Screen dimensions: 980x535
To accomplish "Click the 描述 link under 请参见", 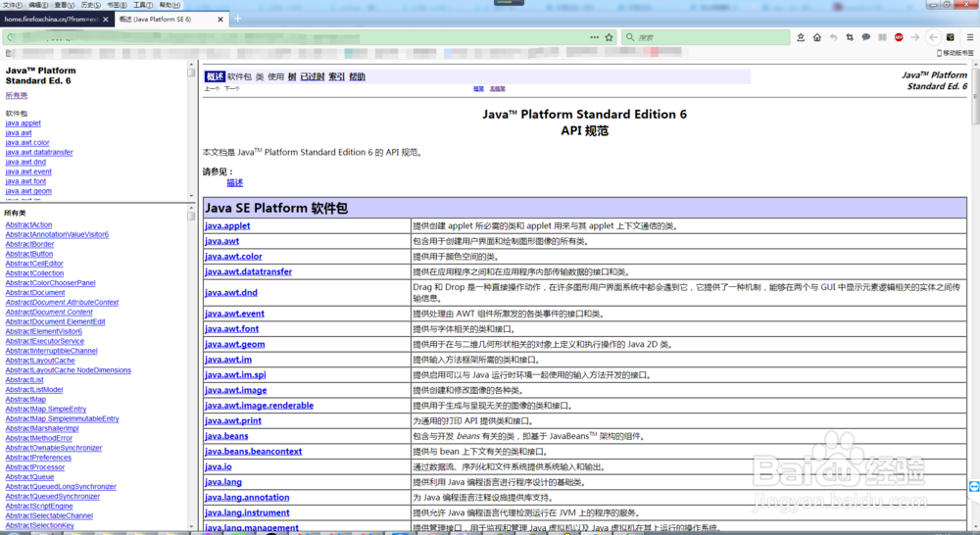I will (x=235, y=182).
